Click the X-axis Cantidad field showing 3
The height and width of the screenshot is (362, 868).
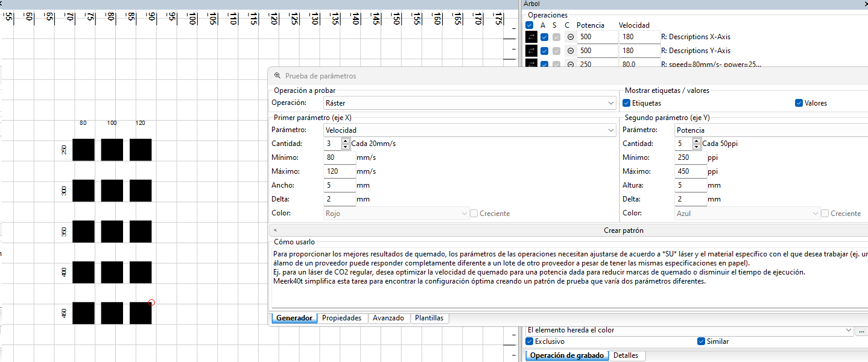point(332,144)
